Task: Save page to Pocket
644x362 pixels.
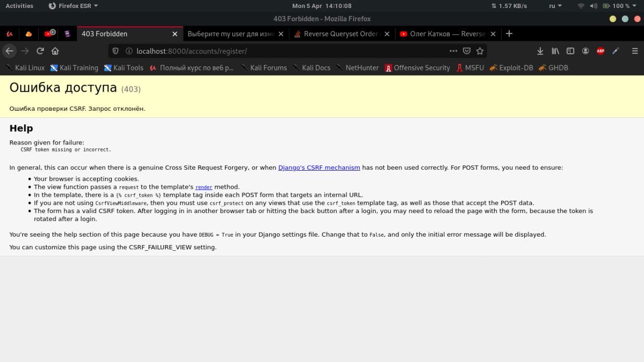Action: pyautogui.click(x=467, y=51)
